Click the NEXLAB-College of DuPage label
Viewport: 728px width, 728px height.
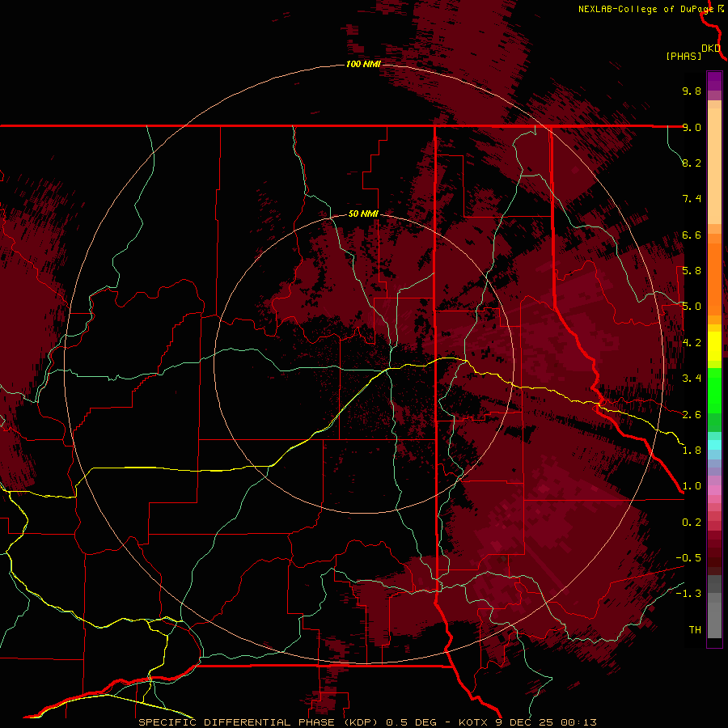tap(645, 9)
